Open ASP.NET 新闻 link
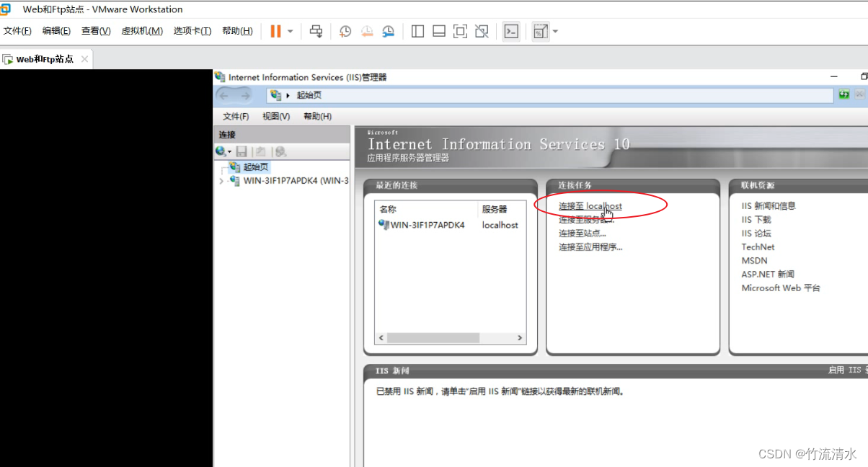868x467 pixels. click(x=768, y=274)
